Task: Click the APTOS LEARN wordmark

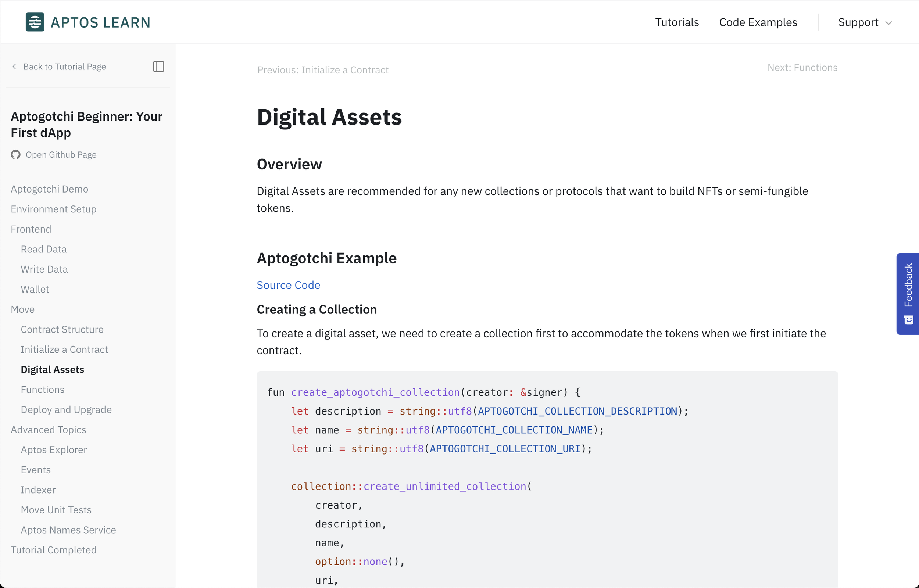Action: coord(100,22)
